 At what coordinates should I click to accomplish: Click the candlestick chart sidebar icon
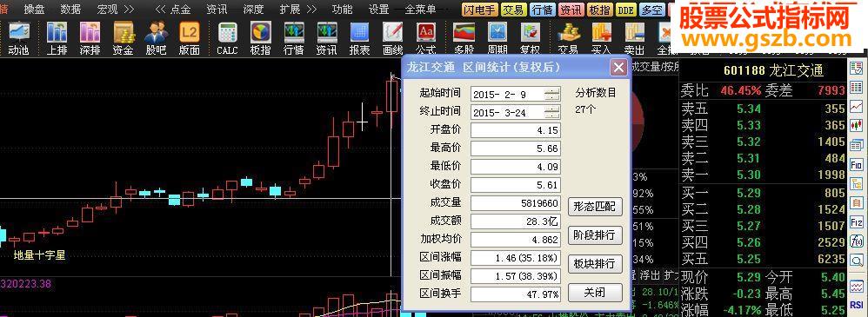pos(856,125)
